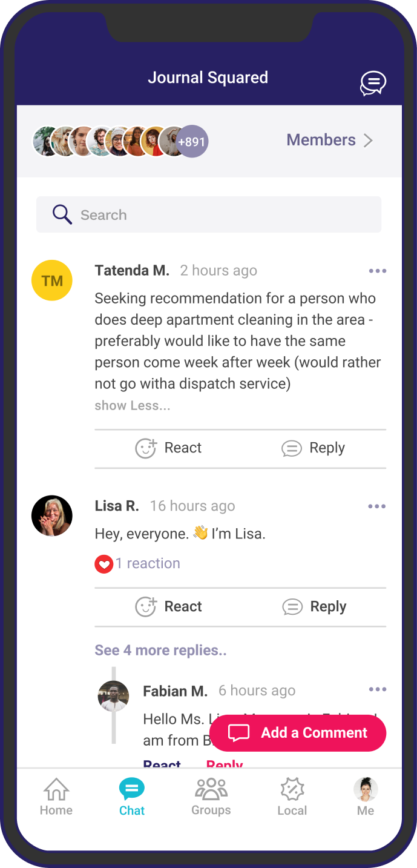Image resolution: width=417 pixels, height=868 pixels.
Task: Open more options on Fabian M.'s reply
Action: coord(377,689)
